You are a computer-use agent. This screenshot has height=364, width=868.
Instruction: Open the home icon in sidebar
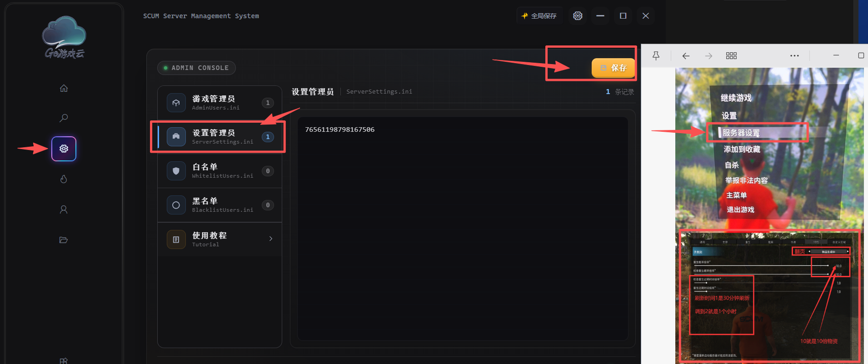click(64, 88)
